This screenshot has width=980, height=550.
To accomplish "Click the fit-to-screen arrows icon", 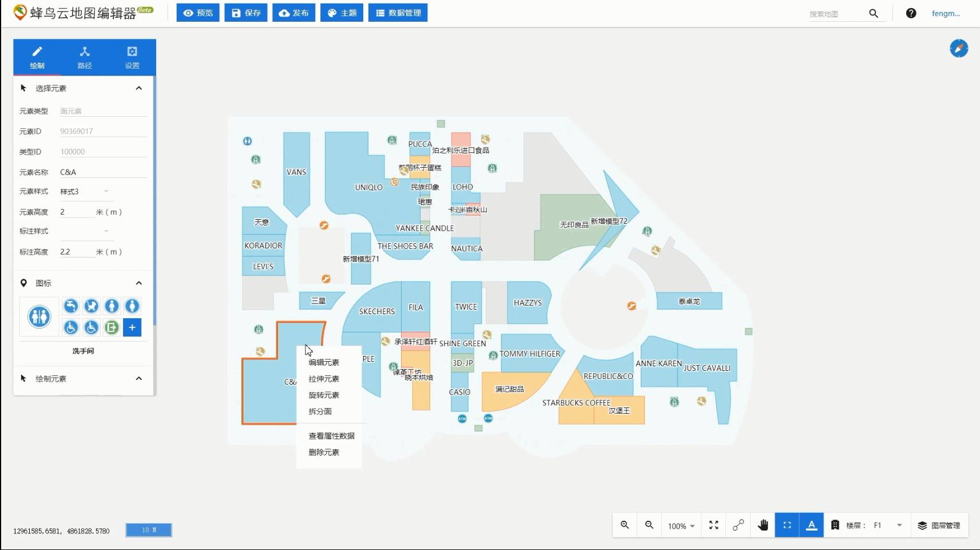I will click(x=714, y=525).
